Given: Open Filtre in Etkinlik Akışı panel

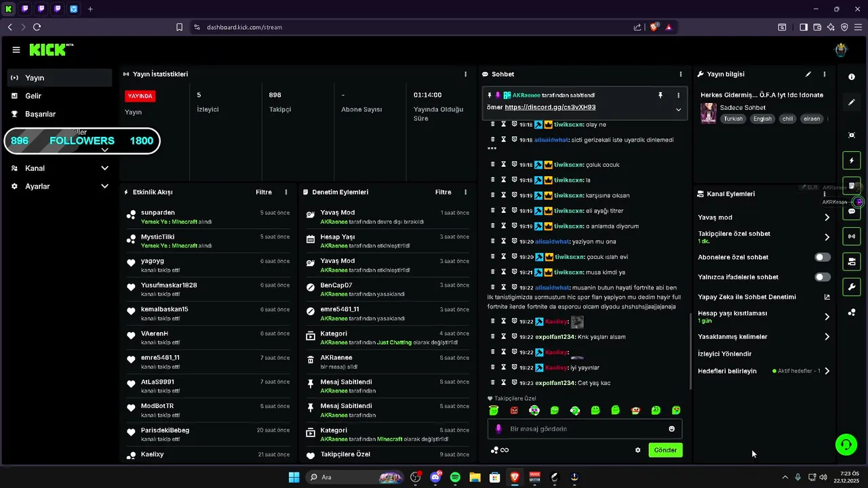Looking at the screenshot, I should 264,192.
